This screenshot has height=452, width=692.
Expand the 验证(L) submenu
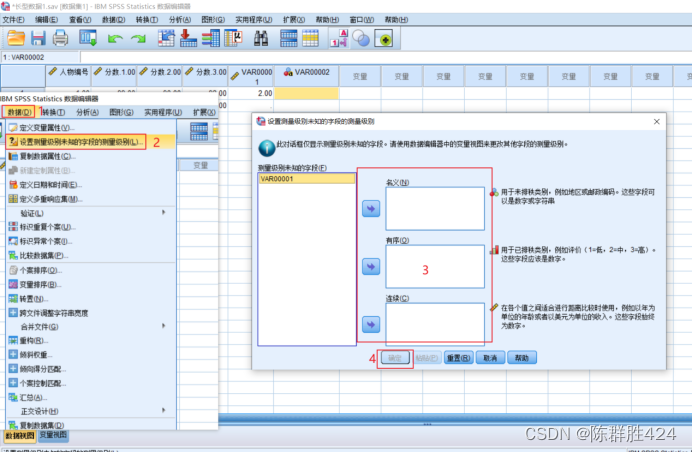tap(90, 213)
